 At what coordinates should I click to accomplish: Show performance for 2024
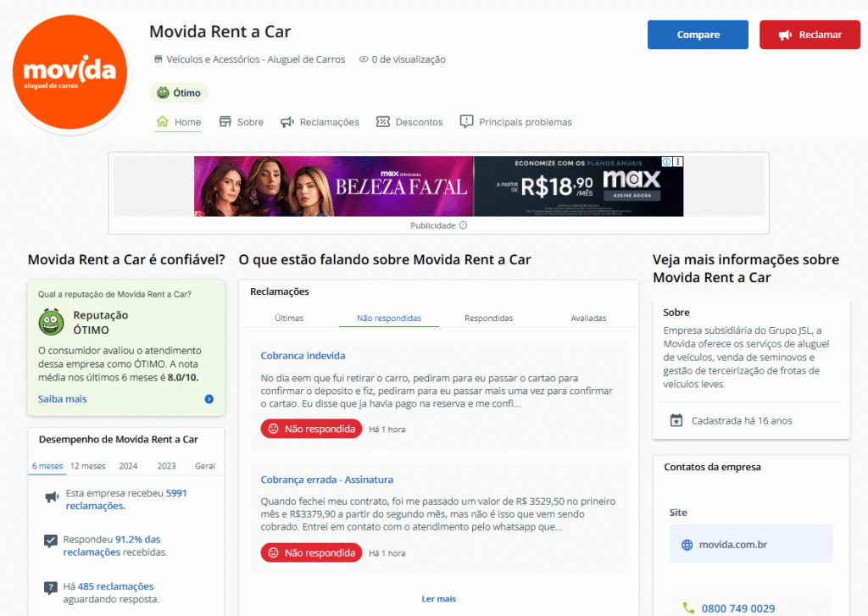[128, 466]
